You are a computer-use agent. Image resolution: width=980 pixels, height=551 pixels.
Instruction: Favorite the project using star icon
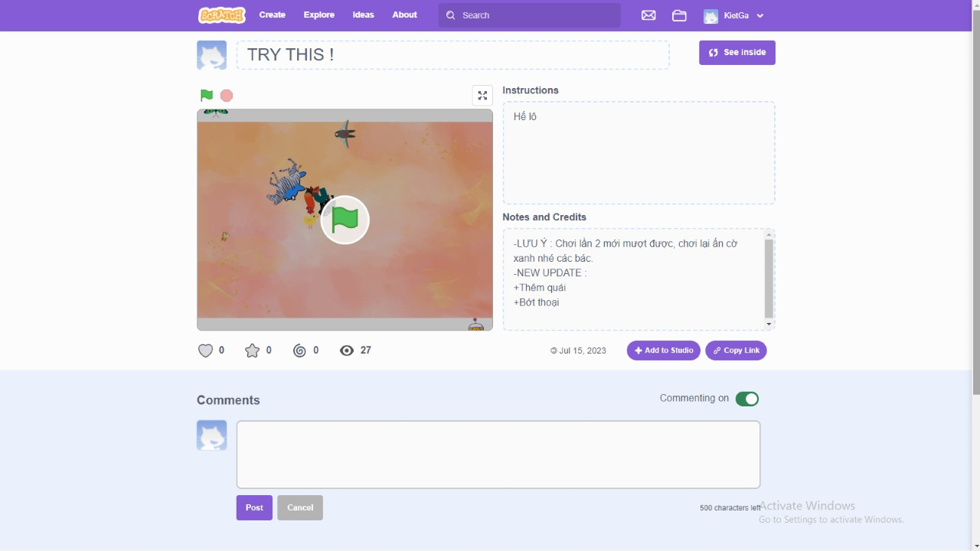(252, 350)
